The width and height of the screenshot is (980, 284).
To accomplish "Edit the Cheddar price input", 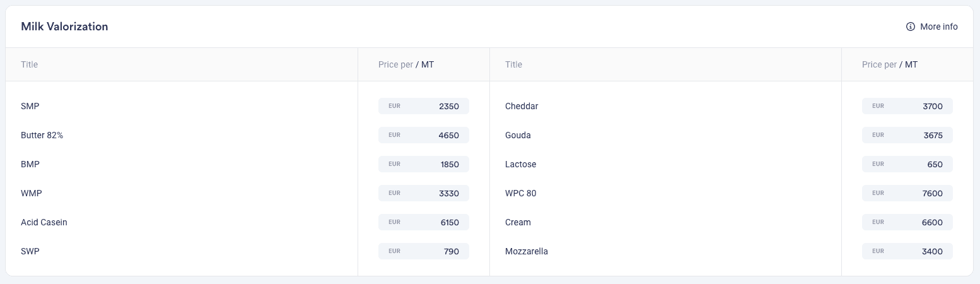I will (x=907, y=106).
